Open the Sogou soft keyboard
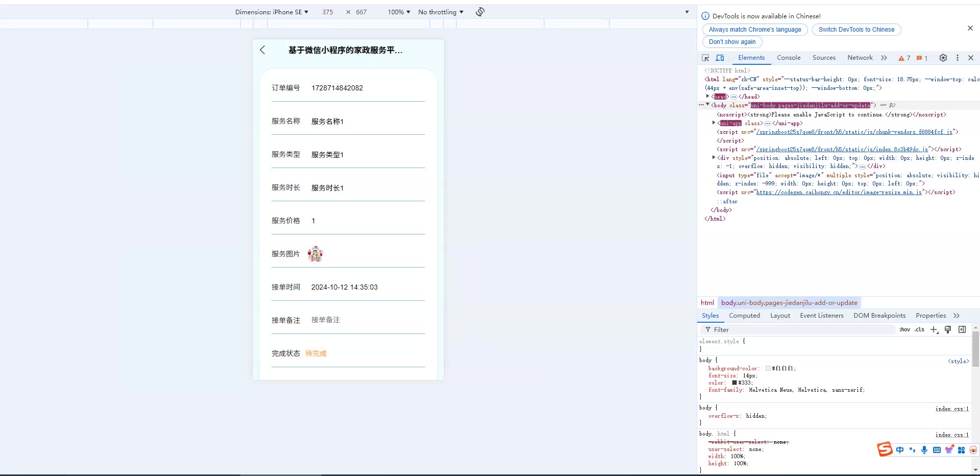 pyautogui.click(x=937, y=450)
